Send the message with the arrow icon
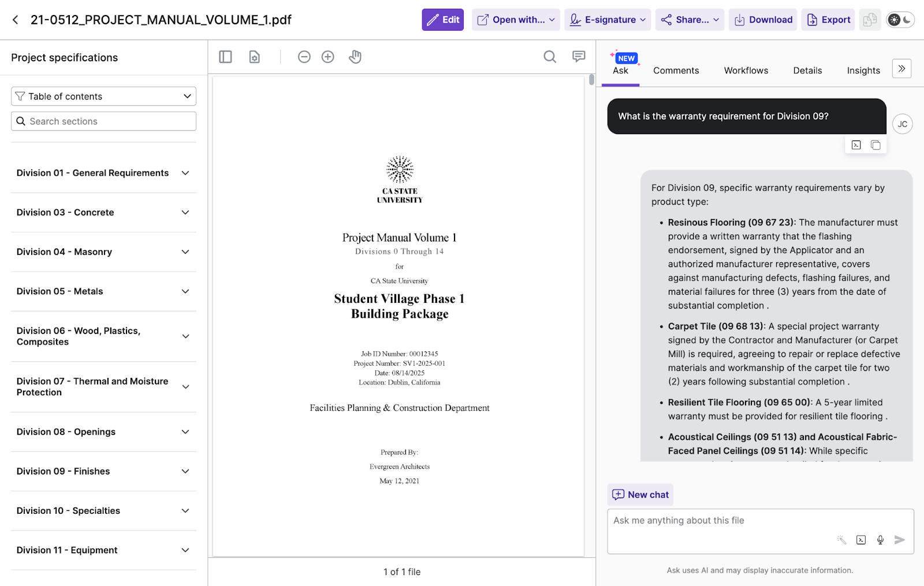The image size is (924, 586). tap(899, 540)
